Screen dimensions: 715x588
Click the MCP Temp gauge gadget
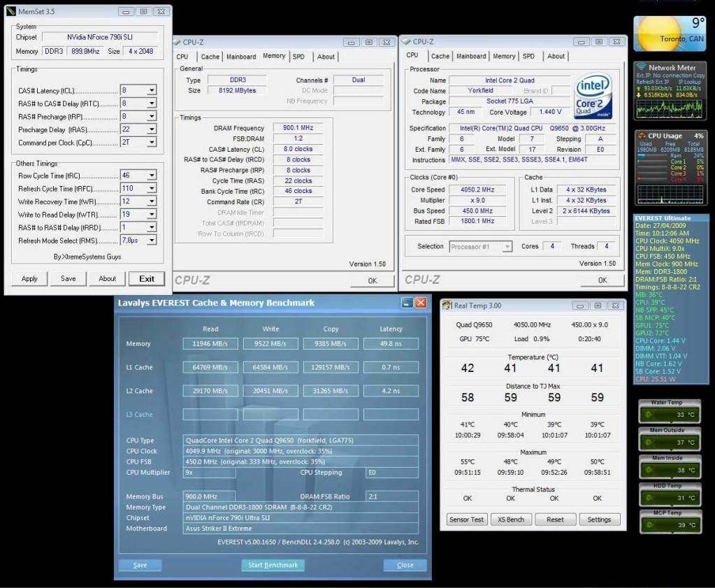coord(670,522)
